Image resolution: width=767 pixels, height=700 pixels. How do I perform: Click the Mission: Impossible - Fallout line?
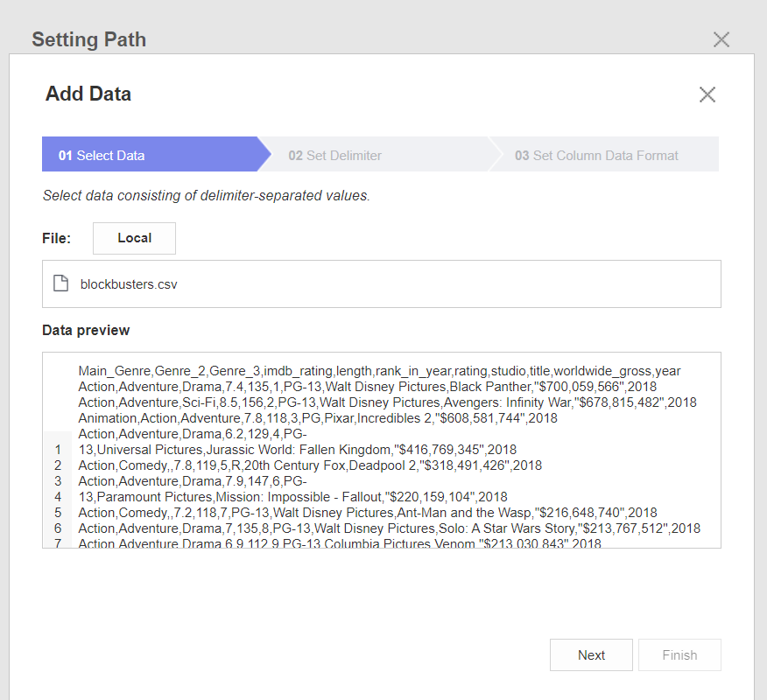[293, 497]
